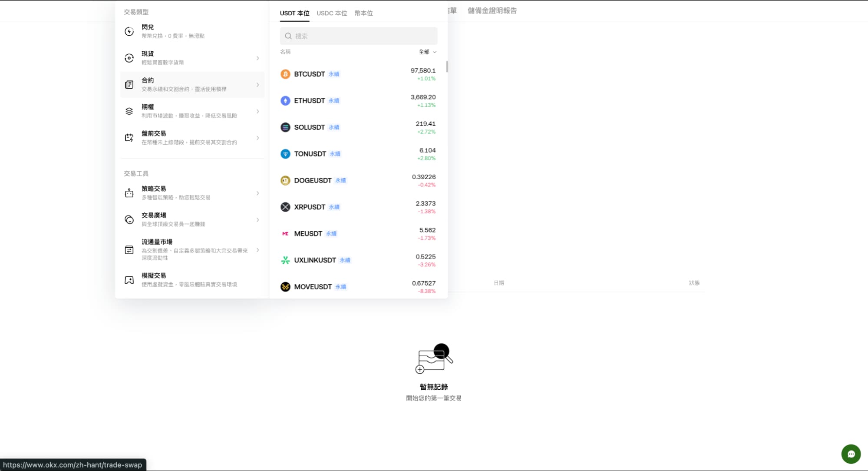Click the search magnifier icon
The image size is (868, 471).
coord(288,36)
